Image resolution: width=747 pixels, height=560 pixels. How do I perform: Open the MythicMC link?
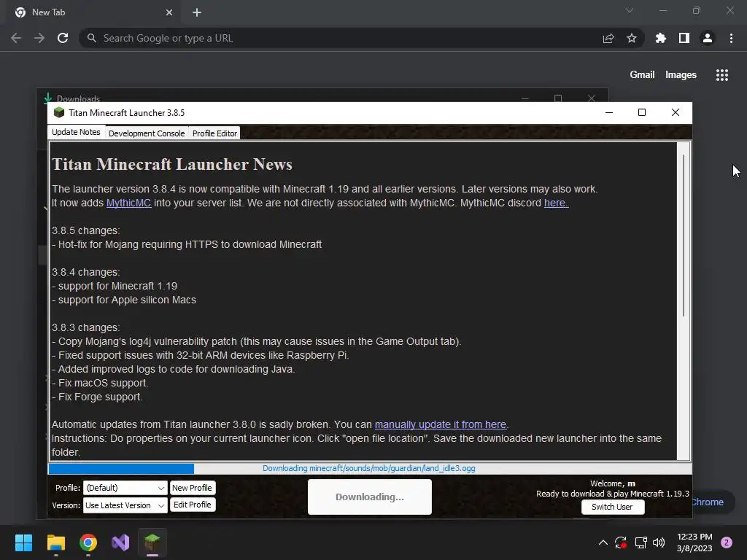click(128, 203)
